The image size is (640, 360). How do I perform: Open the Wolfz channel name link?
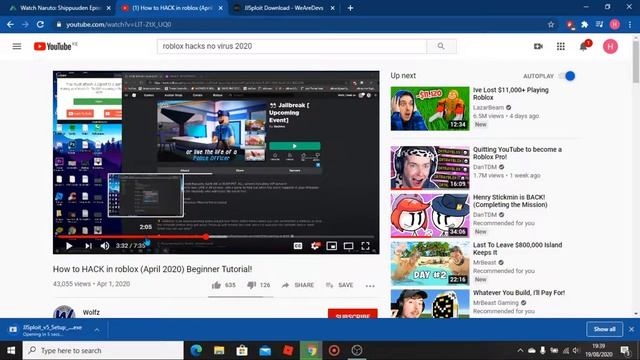91,312
